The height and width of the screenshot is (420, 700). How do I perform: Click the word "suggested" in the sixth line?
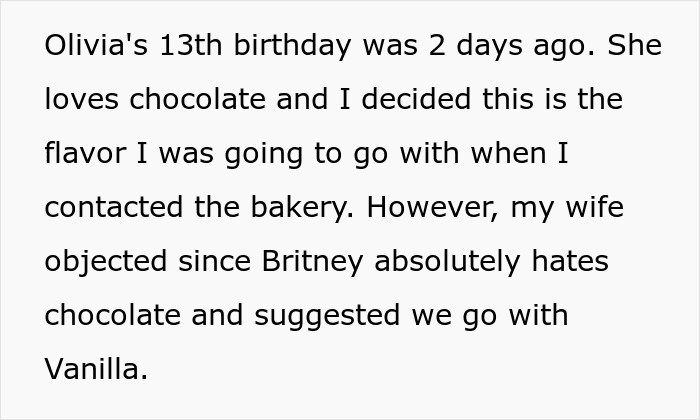tap(327, 317)
